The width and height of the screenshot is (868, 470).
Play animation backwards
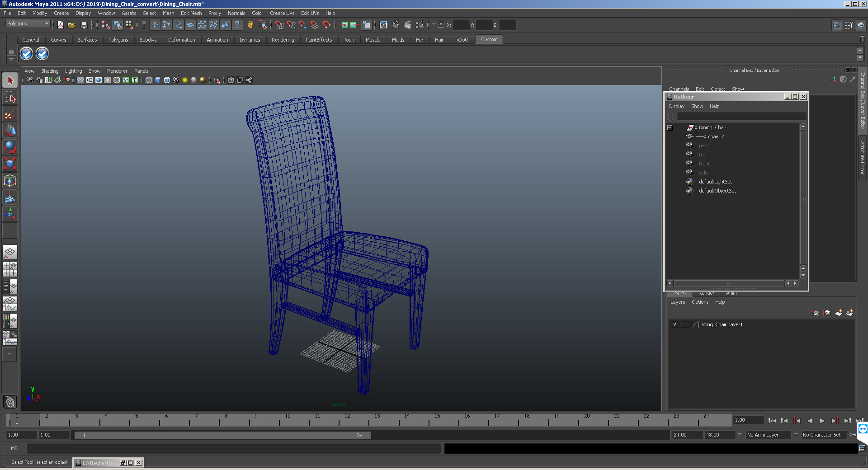(x=810, y=421)
